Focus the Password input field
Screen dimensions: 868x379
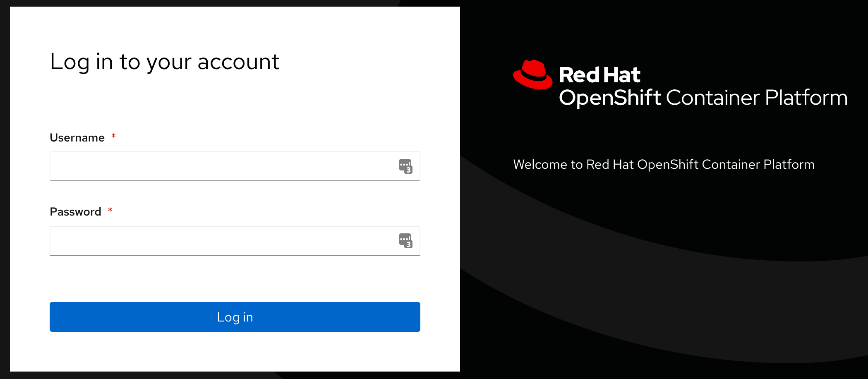coord(235,241)
